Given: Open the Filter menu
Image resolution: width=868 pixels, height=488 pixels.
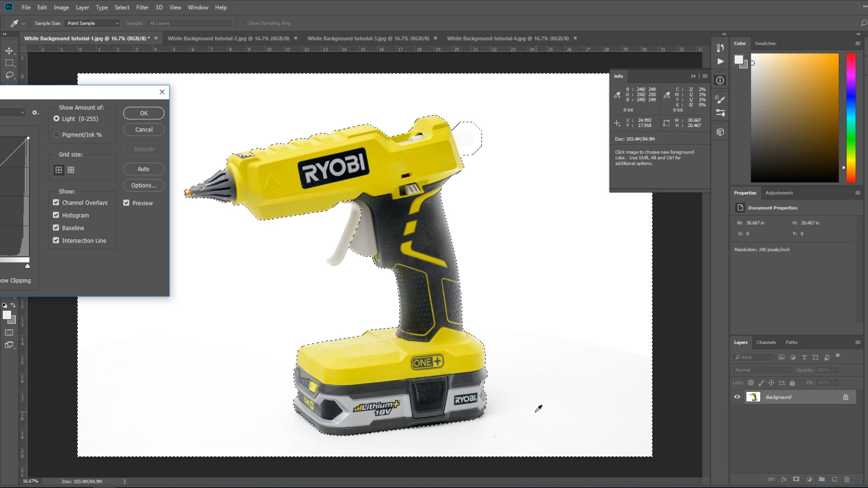Looking at the screenshot, I should 142,7.
